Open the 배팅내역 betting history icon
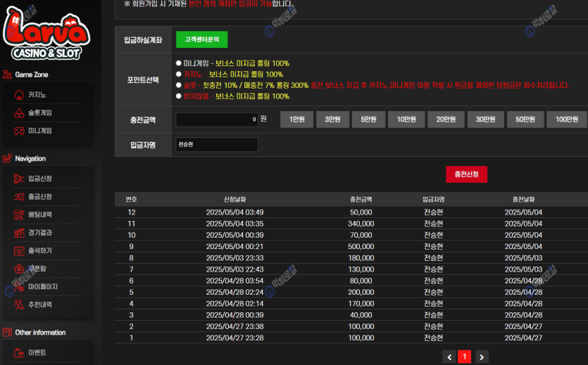Screen dimensions: 588x365 coord(19,214)
